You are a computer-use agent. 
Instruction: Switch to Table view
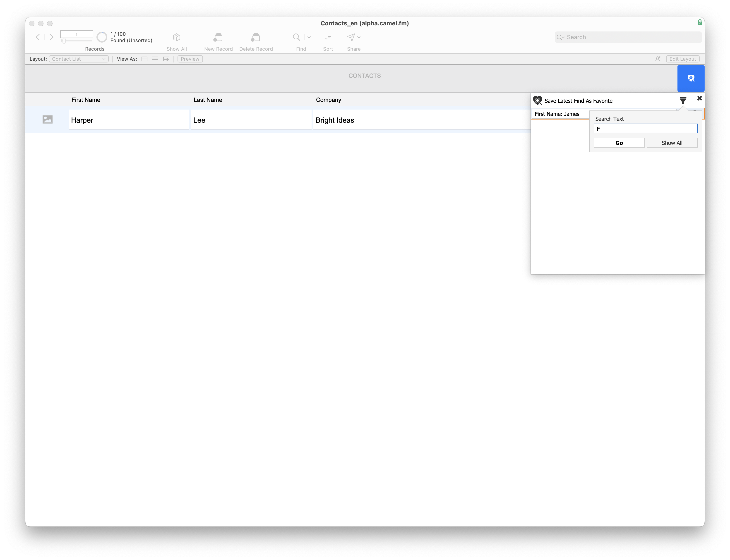pos(166,59)
